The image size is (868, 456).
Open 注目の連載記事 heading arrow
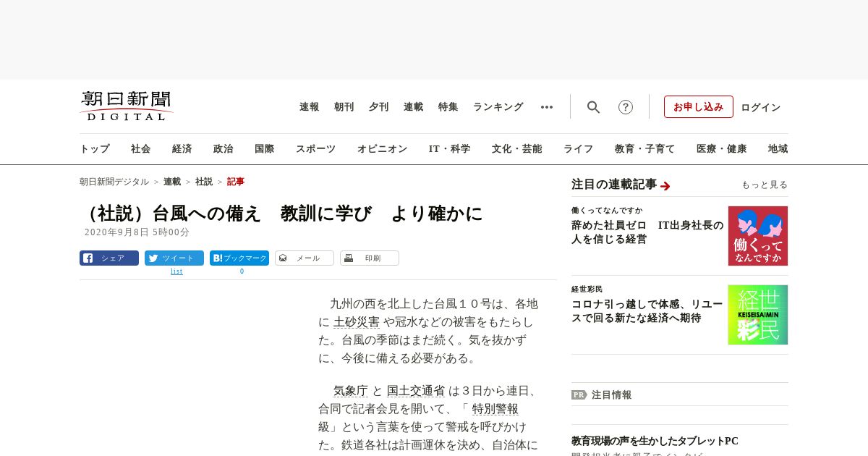[665, 186]
